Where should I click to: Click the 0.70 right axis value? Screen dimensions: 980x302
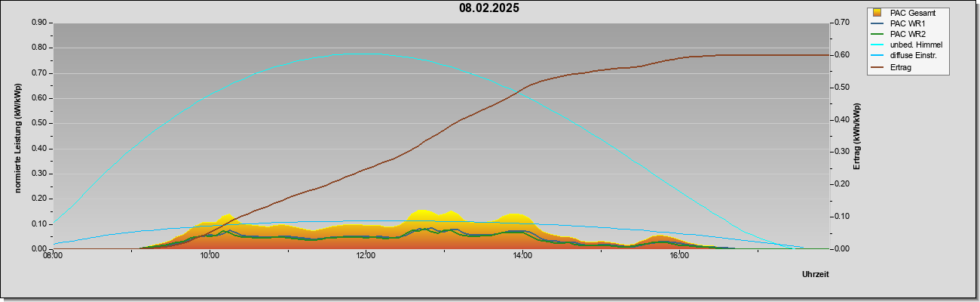click(842, 23)
